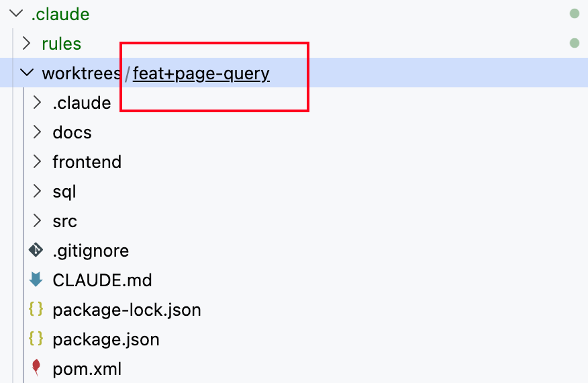588x383 pixels.
Task: Expand the sql folder chevron
Action: point(37,191)
